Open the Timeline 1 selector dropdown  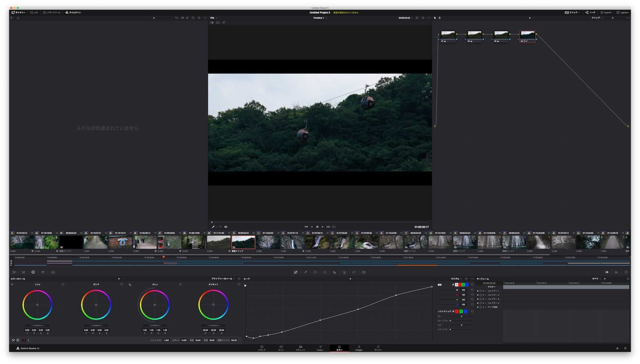tap(320, 18)
